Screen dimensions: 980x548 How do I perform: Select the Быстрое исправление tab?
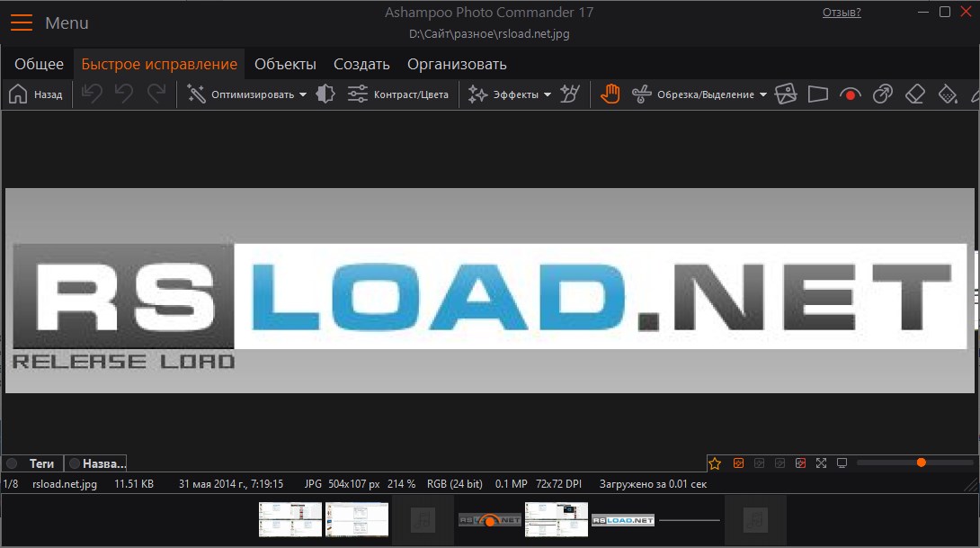159,65
